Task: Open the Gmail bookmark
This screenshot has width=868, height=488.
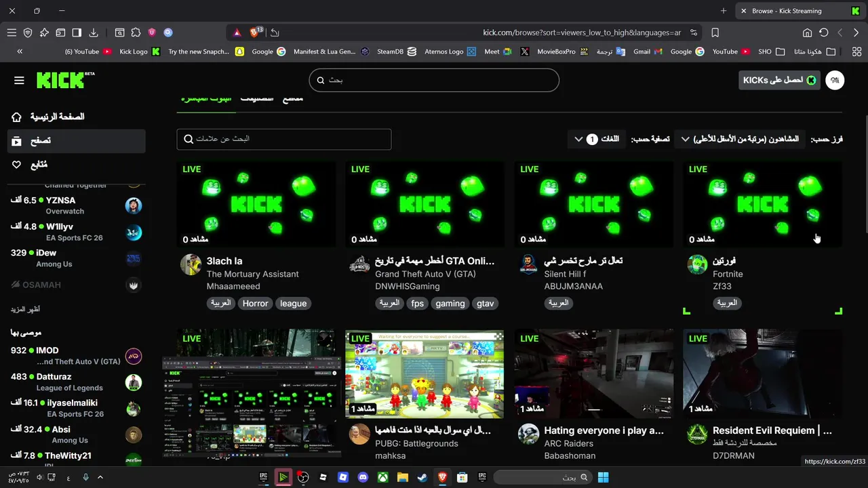Action: pos(647,52)
